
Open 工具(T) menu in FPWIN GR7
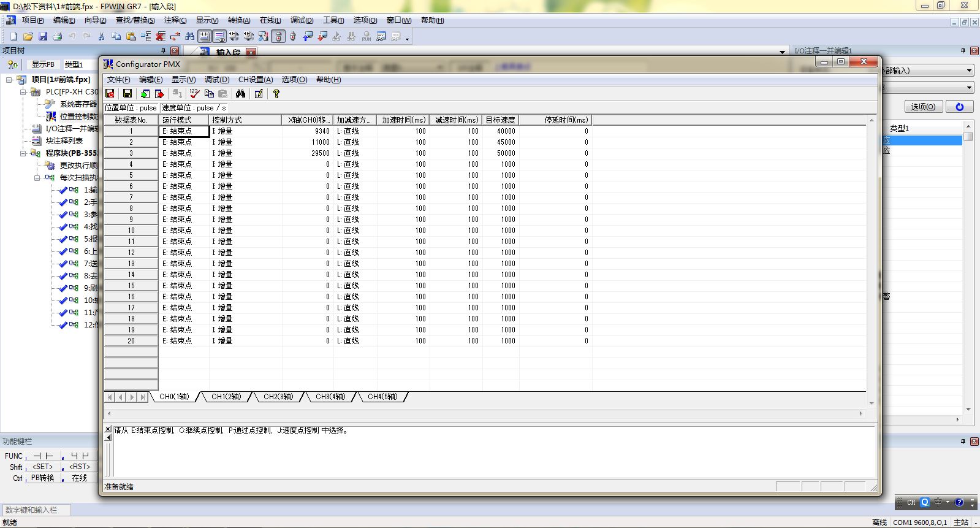tap(333, 20)
